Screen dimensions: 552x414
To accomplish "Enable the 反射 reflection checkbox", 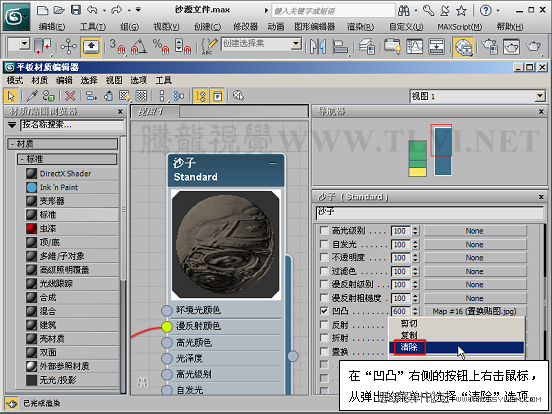I will [324, 325].
